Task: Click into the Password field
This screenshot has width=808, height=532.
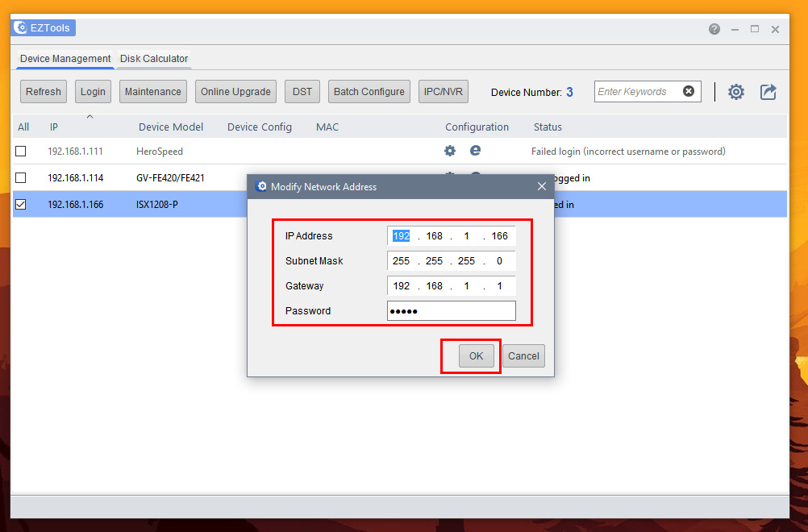Action: [451, 311]
